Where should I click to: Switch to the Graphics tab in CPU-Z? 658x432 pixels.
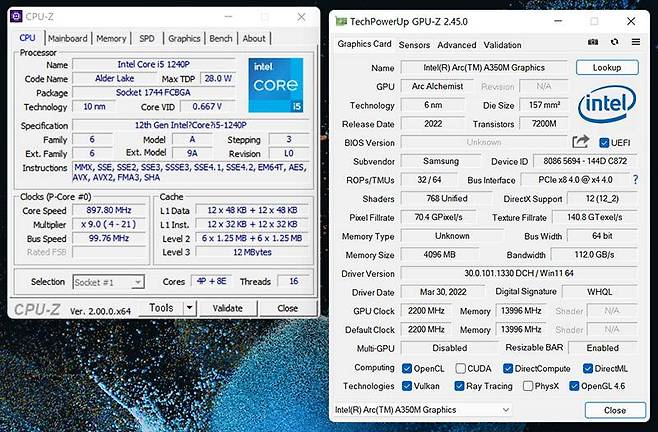click(184, 38)
